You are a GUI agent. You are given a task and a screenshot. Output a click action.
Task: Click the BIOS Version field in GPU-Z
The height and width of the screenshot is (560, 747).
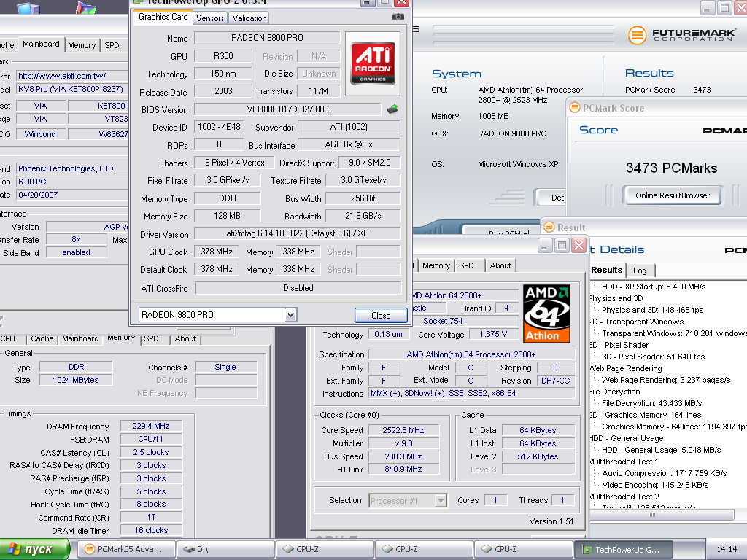point(287,109)
